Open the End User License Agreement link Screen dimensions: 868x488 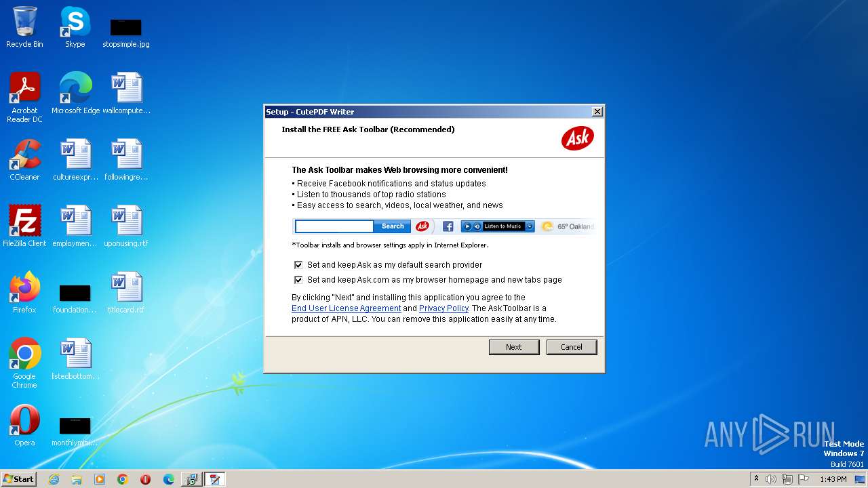(346, 308)
